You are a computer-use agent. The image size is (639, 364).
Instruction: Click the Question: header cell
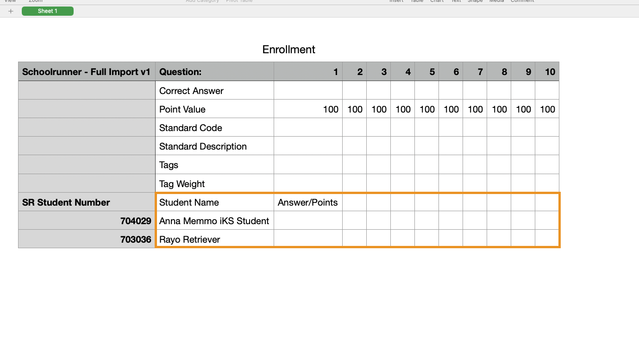click(215, 72)
